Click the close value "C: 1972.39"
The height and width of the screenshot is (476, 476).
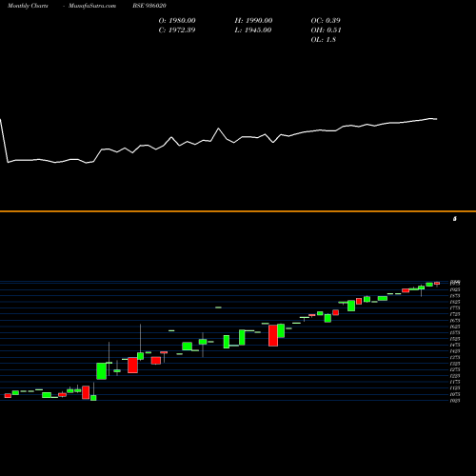click(x=177, y=30)
